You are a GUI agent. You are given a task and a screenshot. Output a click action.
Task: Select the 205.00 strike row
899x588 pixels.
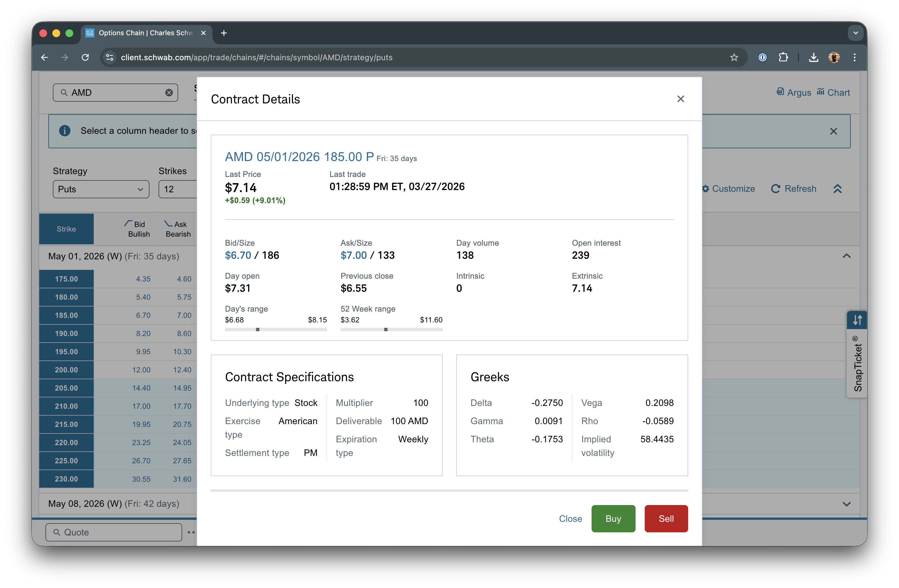66,388
